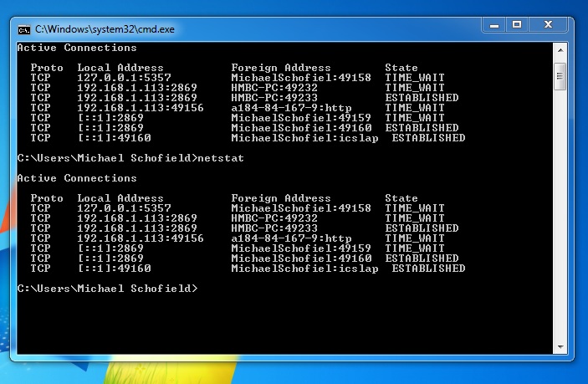Click HMBC-PC:49232 in the second table
The image size is (588, 384).
[274, 218]
